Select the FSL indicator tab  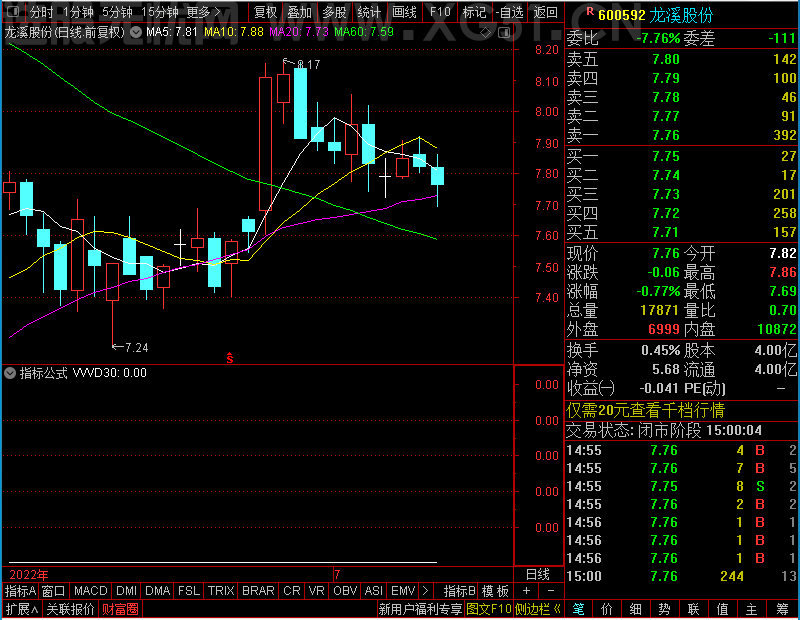click(x=189, y=591)
